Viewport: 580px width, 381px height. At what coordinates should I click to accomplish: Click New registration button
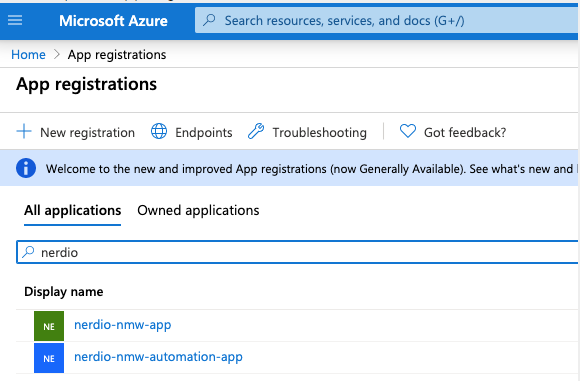(76, 132)
